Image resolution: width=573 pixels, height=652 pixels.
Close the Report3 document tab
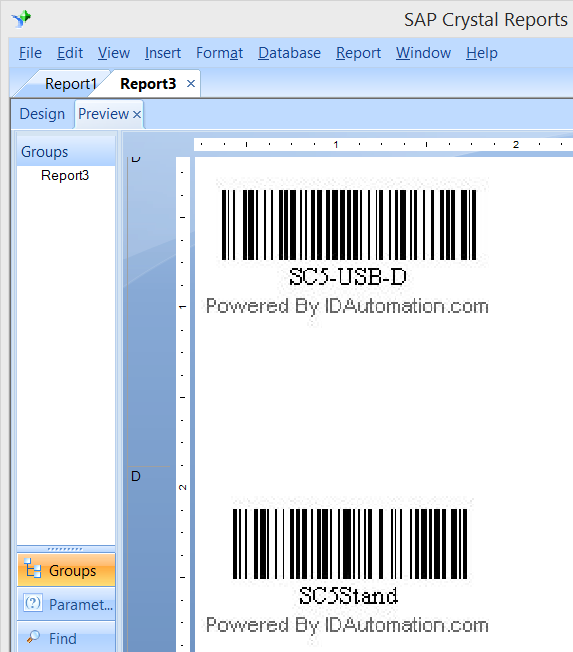coord(191,84)
